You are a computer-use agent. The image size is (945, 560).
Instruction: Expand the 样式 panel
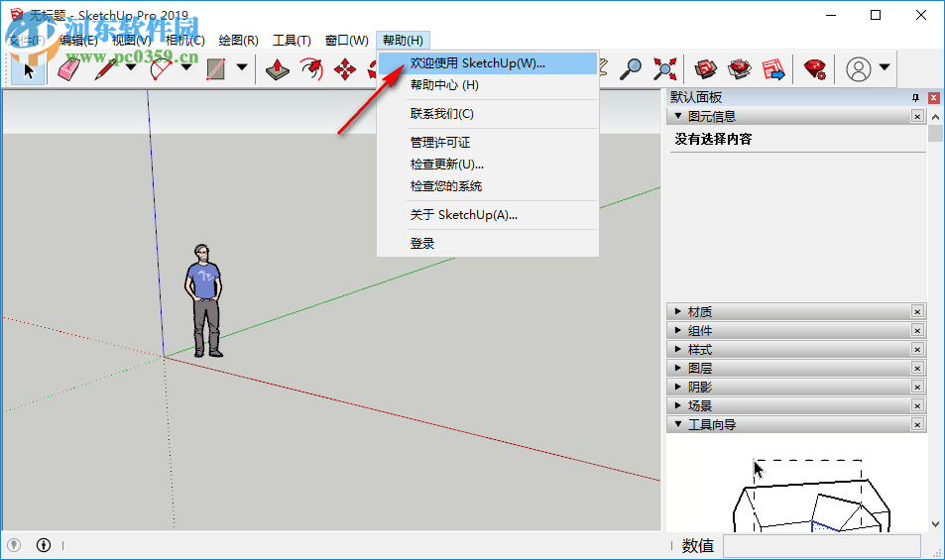678,349
